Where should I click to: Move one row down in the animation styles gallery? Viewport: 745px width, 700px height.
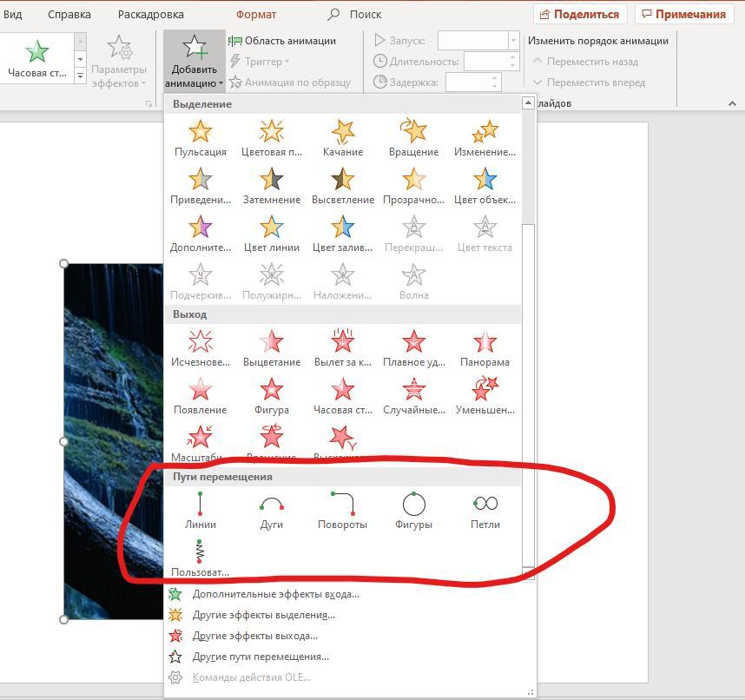click(80, 59)
